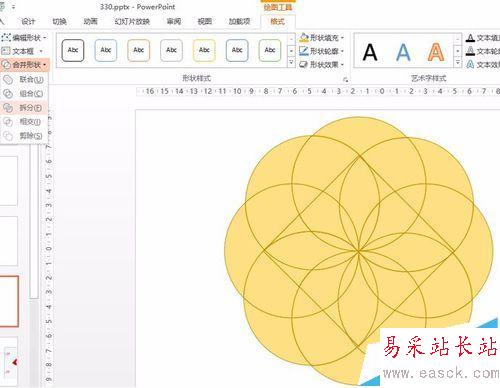Open the 编辑形状 (Edit Shape) dropdown
The width and height of the screenshot is (500, 388).
click(x=24, y=38)
